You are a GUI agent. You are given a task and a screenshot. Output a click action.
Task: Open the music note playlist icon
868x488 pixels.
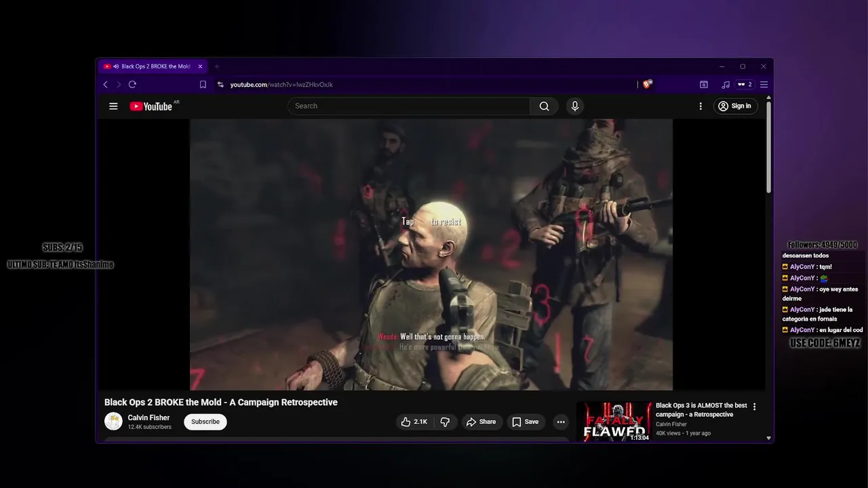pos(726,85)
